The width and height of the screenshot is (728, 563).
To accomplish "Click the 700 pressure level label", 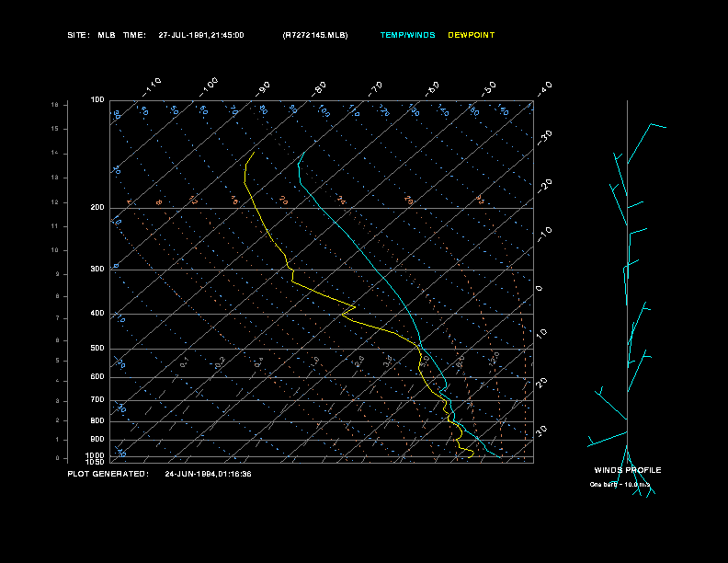I will (x=97, y=399).
